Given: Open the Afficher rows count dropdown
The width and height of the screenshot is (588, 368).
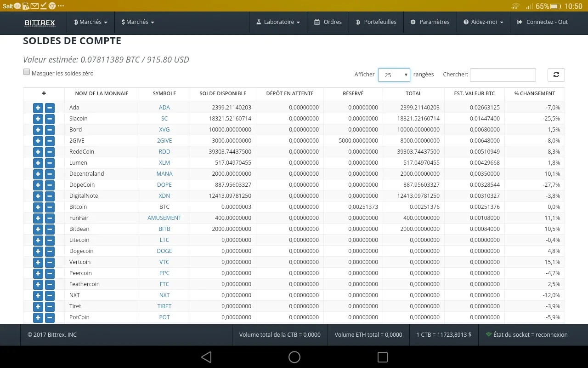Looking at the screenshot, I should [394, 75].
